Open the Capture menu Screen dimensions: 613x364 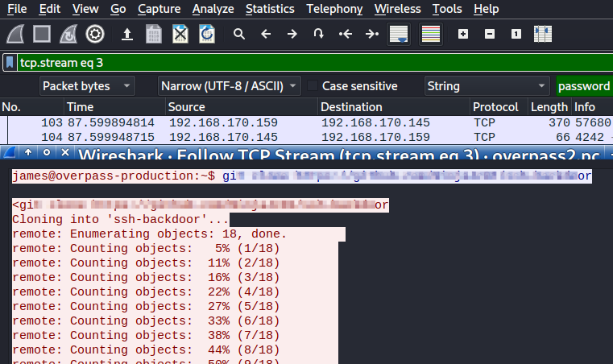click(x=159, y=9)
